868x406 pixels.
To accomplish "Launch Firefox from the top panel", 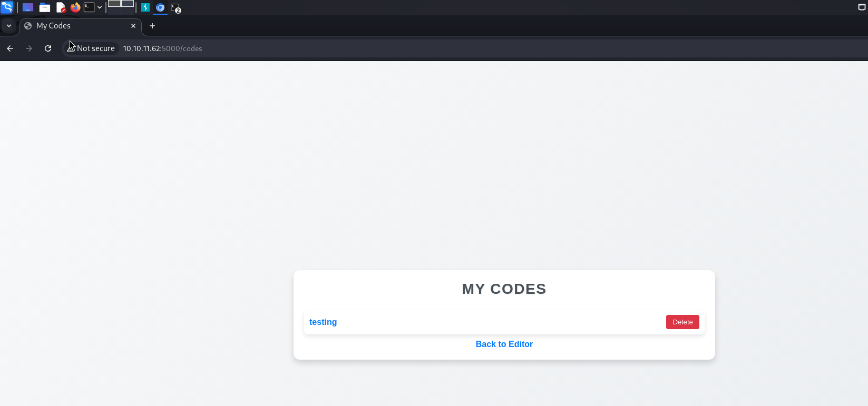I will click(x=75, y=7).
